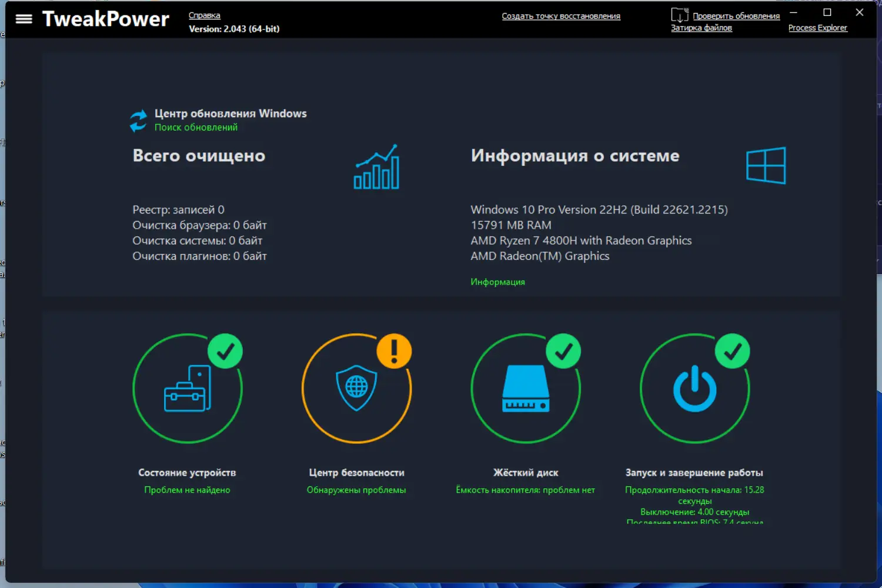The image size is (882, 588).
Task: Click Запуск и завершение работы label
Action: 694,473
